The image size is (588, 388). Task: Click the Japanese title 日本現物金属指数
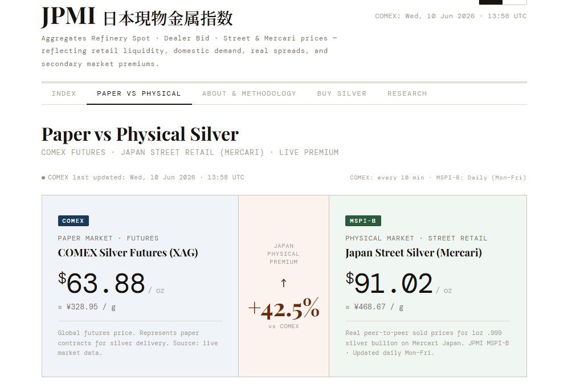[168, 18]
